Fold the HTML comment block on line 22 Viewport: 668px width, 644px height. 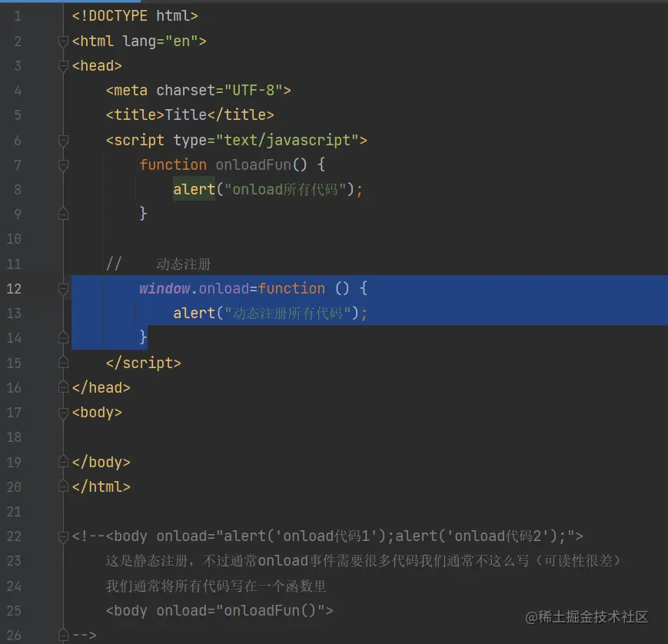pos(63,536)
